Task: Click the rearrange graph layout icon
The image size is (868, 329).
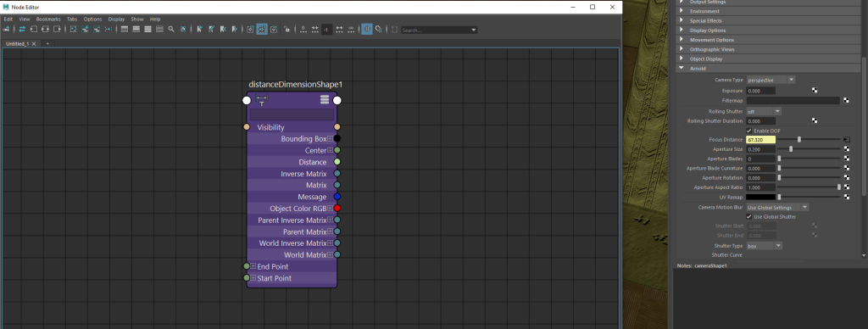Action: point(108,30)
